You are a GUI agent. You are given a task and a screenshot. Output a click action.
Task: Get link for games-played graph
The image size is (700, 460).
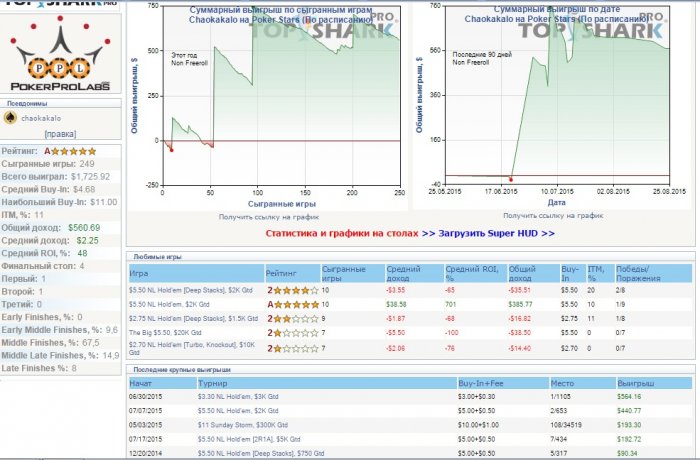(269, 217)
